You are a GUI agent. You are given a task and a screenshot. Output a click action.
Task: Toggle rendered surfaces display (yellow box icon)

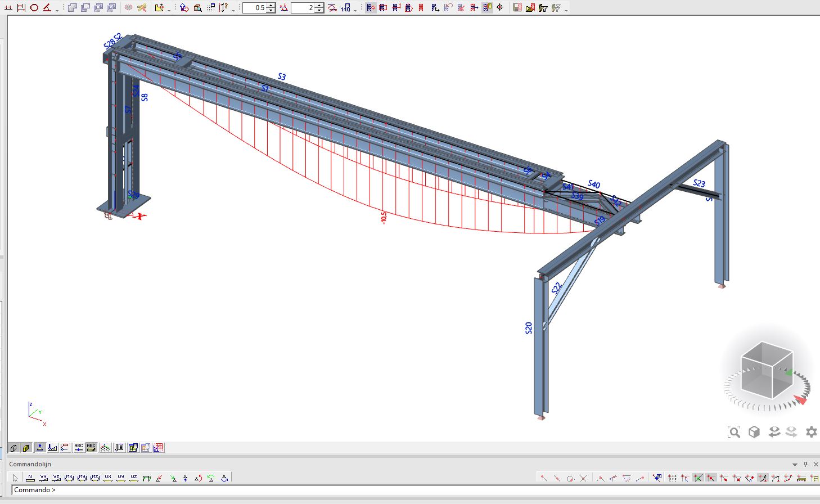[x=26, y=448]
